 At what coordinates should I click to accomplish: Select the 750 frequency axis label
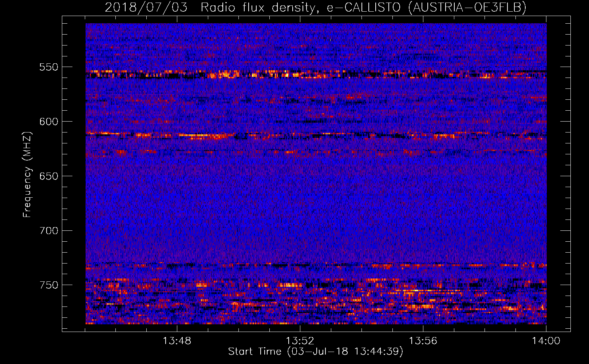49,285
